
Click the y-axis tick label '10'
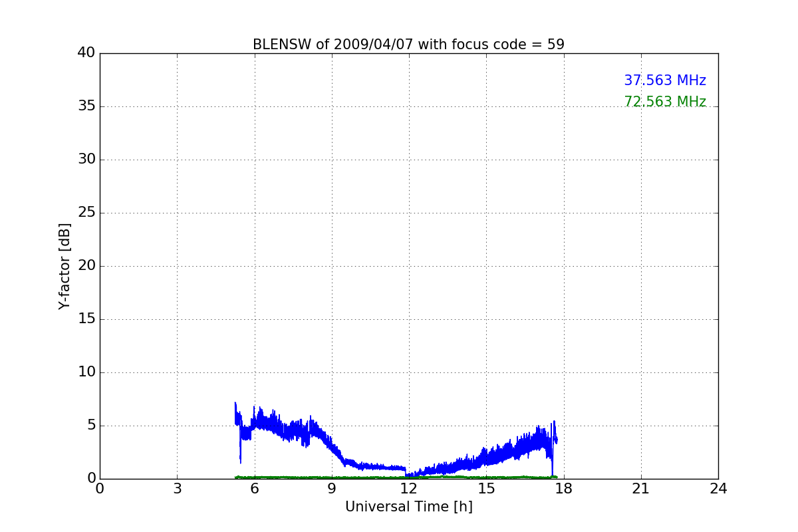(86, 372)
